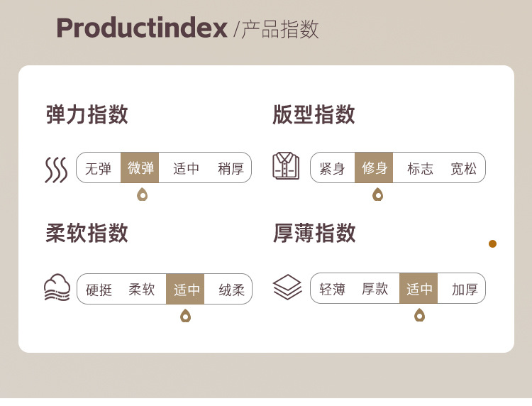Viewport: 532px width, 406px height.
Task: Click the wavy elasticity icon
Action: 56,169
